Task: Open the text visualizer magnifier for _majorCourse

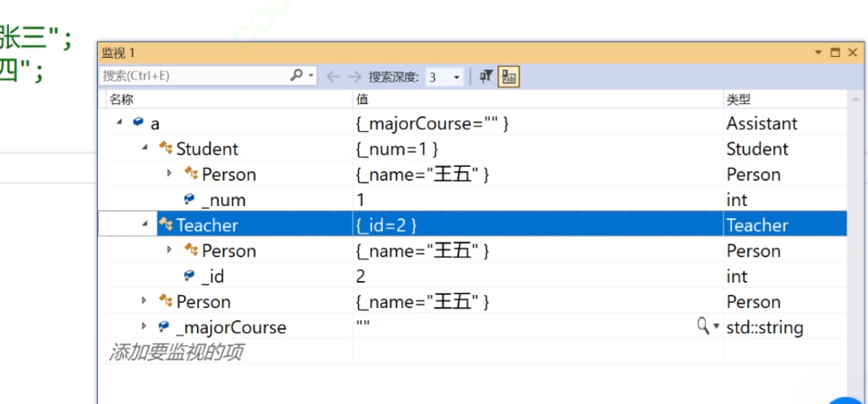Action: [x=703, y=327]
